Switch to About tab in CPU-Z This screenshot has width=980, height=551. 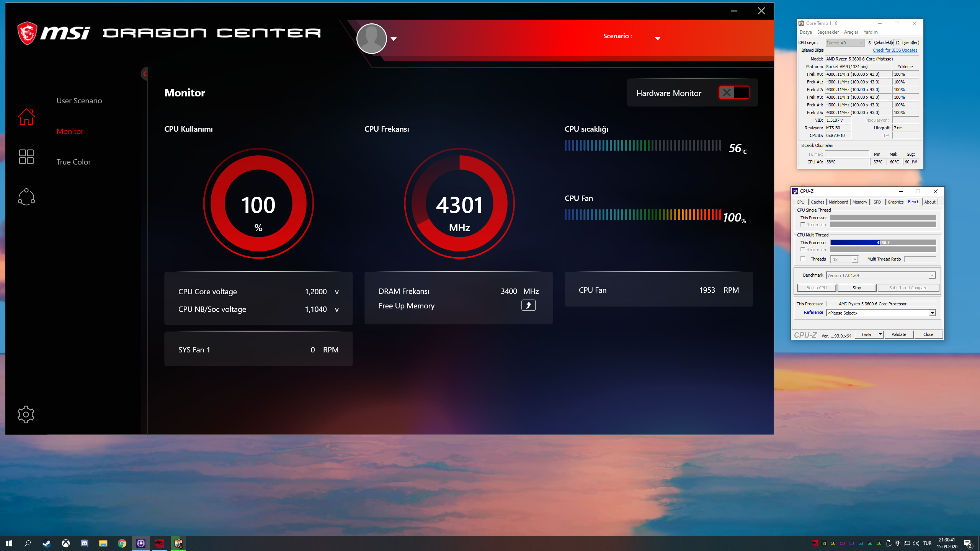pos(930,202)
